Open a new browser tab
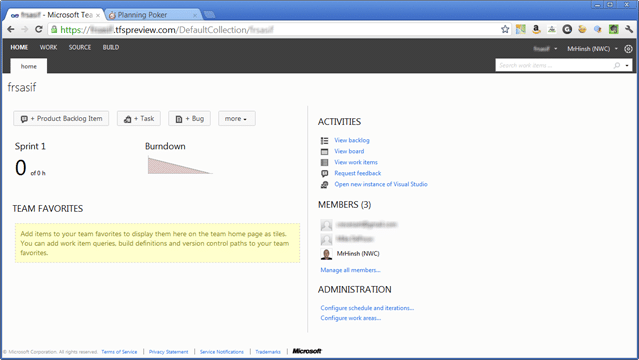Image resolution: width=639 pixels, height=360 pixels. (x=209, y=15)
